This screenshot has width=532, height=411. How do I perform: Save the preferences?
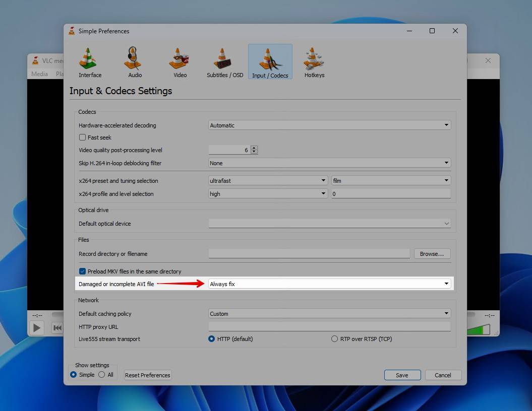402,375
